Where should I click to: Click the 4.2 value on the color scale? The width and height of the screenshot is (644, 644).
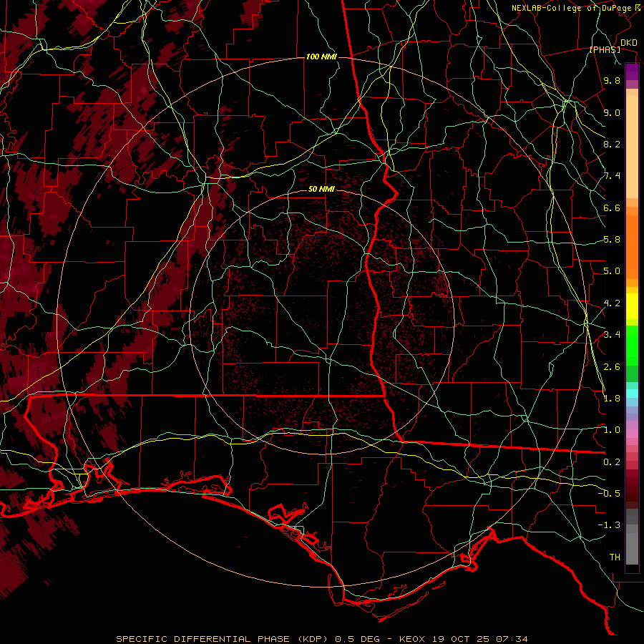click(x=612, y=303)
